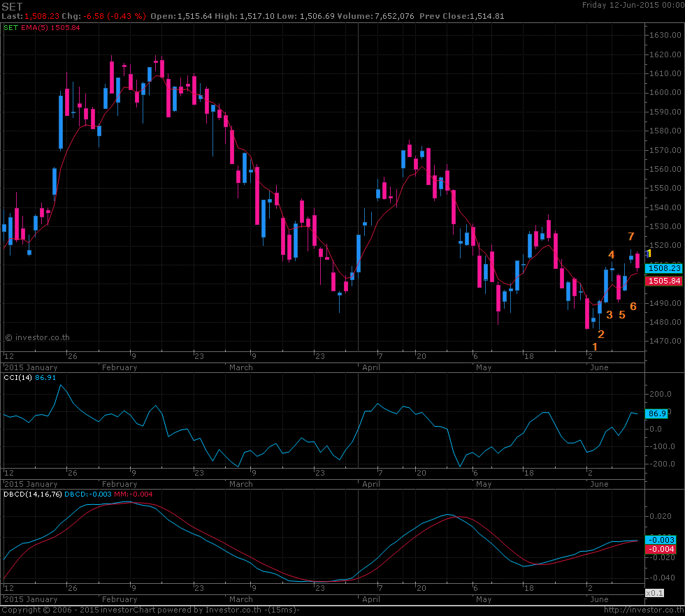Click the CCI 86.9 value tag
Viewport: 685px width, 616px height.
pos(656,414)
